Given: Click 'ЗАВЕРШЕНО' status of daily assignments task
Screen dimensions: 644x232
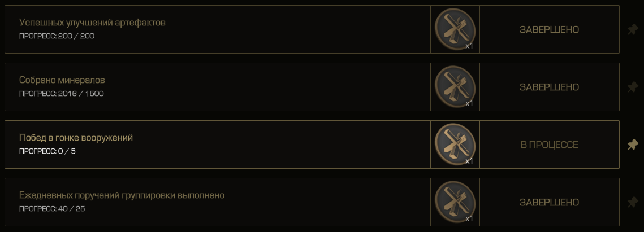Looking at the screenshot, I should pos(549,202).
